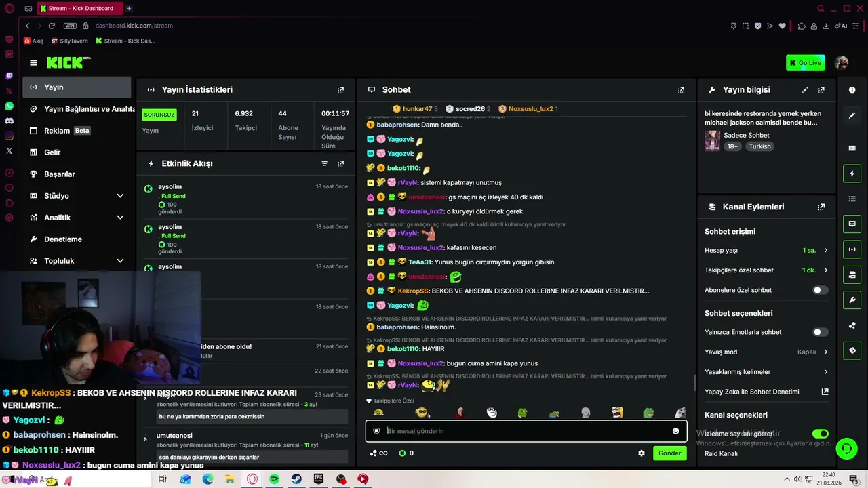Click the chat panel scrollbar
Image resolution: width=868 pixels, height=488 pixels.
pyautogui.click(x=694, y=383)
